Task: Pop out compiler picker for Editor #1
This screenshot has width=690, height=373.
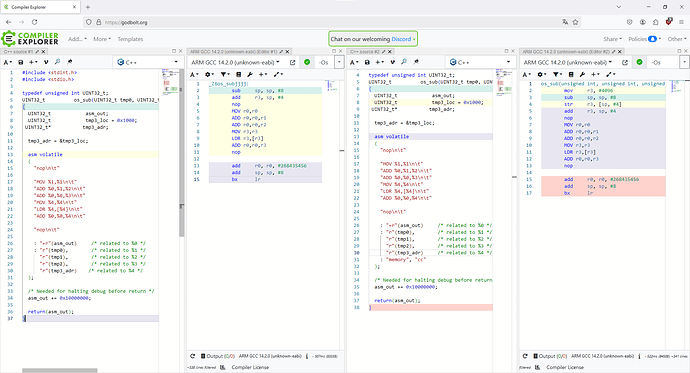Action: pos(293,62)
